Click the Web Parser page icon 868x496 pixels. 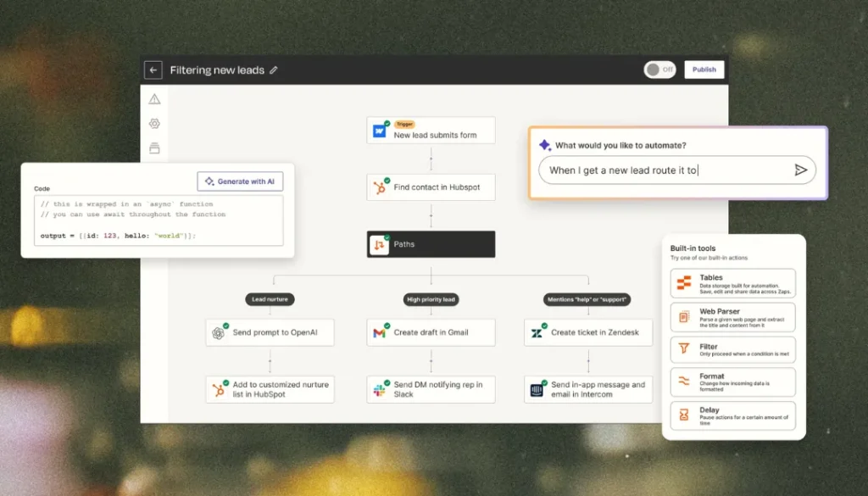click(x=684, y=317)
